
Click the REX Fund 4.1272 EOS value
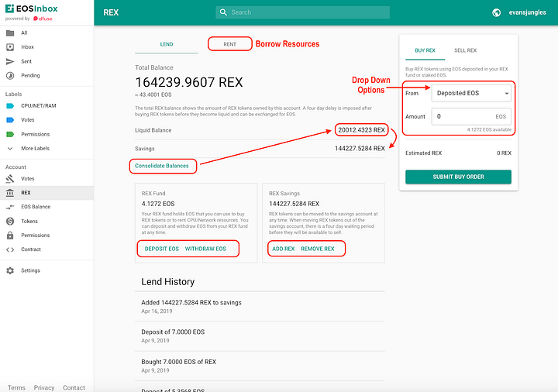coord(158,204)
